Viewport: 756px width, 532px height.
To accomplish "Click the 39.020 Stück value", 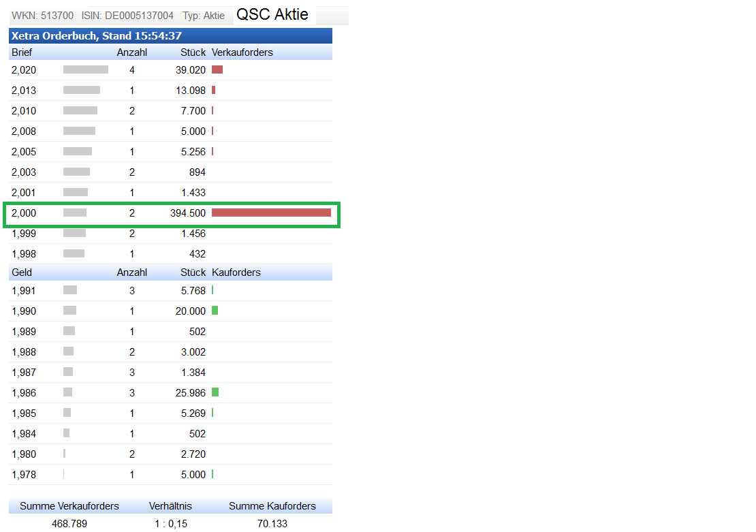I will 191,70.
